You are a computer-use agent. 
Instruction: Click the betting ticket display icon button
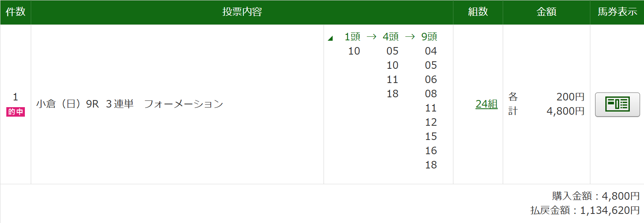click(x=617, y=104)
